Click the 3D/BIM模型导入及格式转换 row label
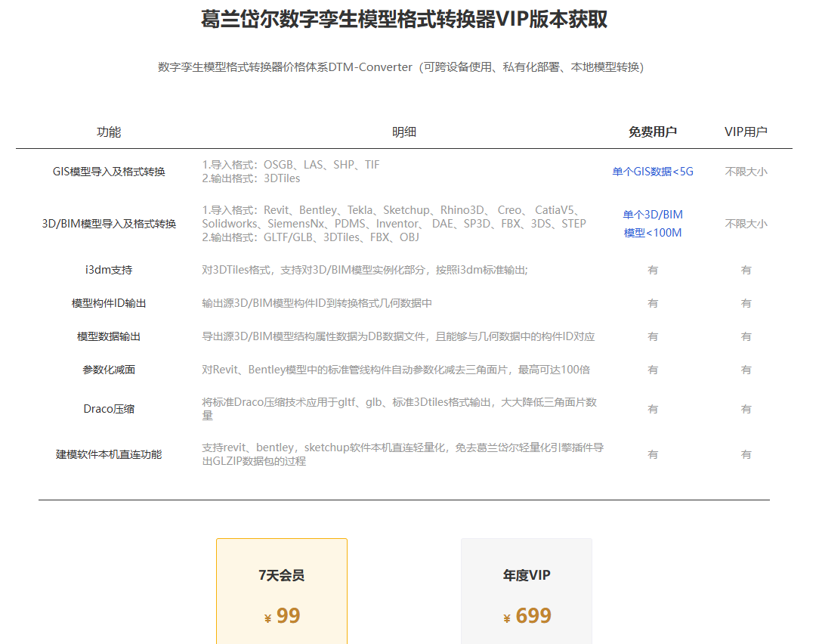The image size is (819, 644). (109, 224)
